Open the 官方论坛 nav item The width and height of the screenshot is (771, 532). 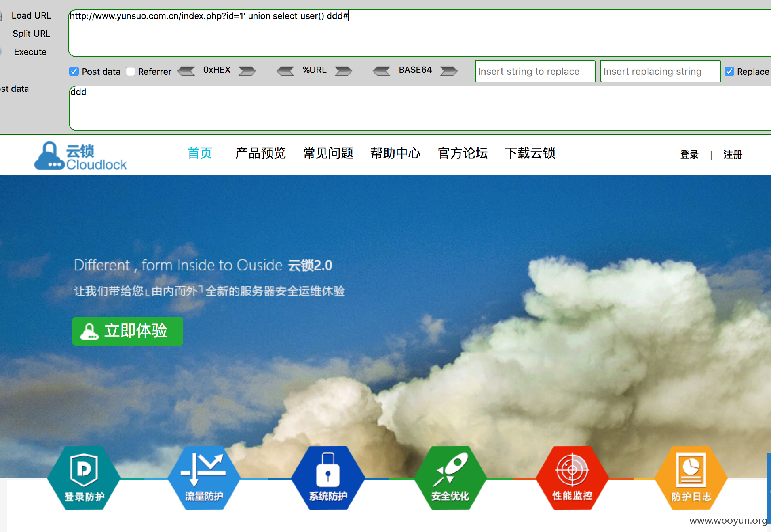(x=463, y=153)
